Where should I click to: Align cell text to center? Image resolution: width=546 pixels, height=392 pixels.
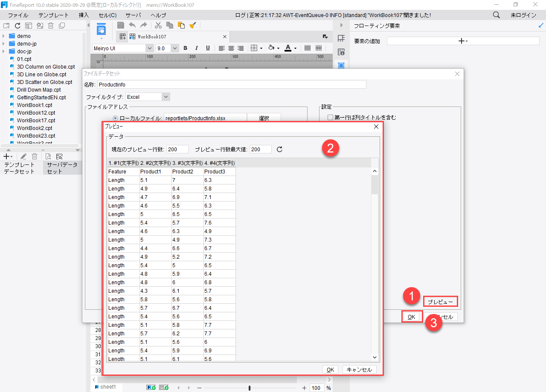pyautogui.click(x=231, y=48)
